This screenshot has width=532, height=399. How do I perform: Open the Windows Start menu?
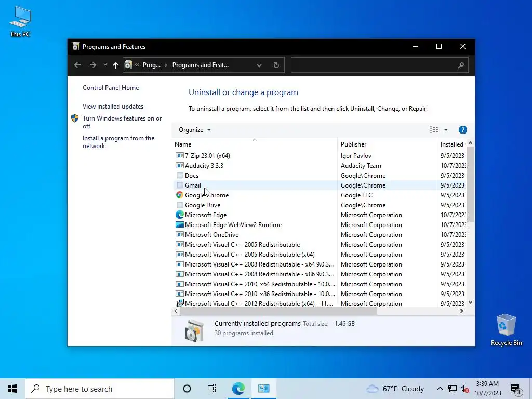(x=12, y=389)
